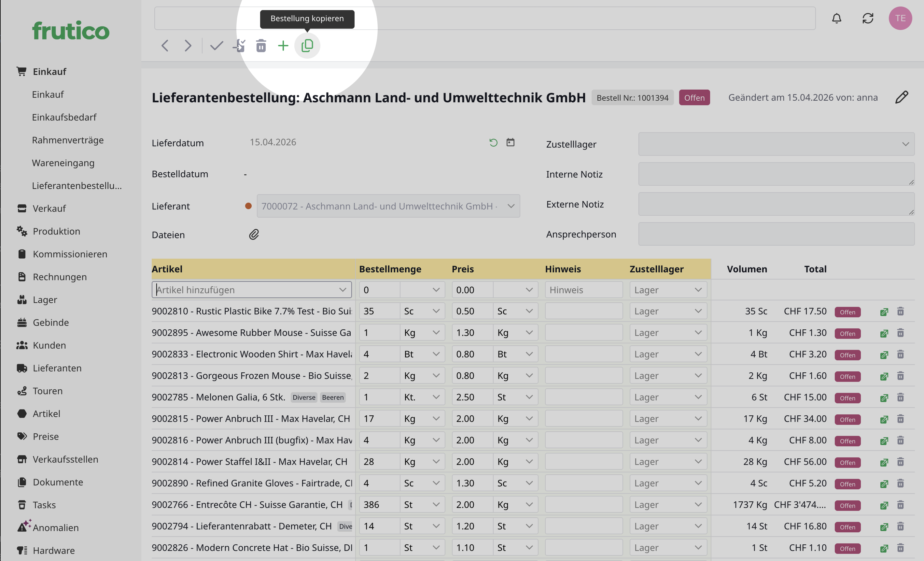Click the top search bar

(485, 18)
